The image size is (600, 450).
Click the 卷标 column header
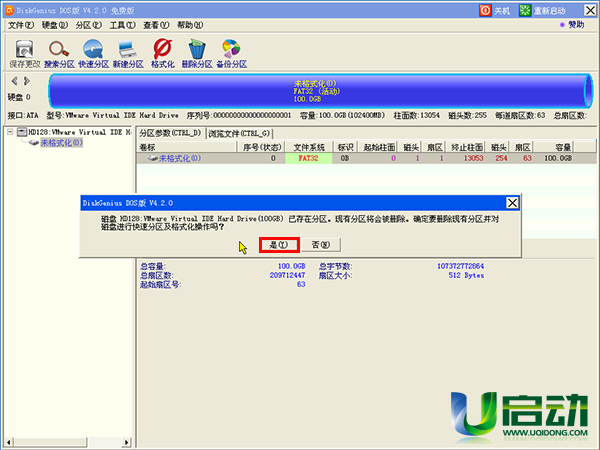tap(187, 147)
